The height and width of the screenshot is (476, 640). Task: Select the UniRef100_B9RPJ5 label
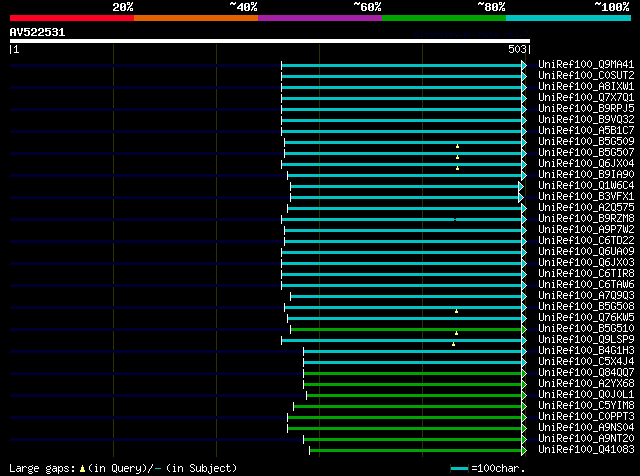(x=586, y=109)
